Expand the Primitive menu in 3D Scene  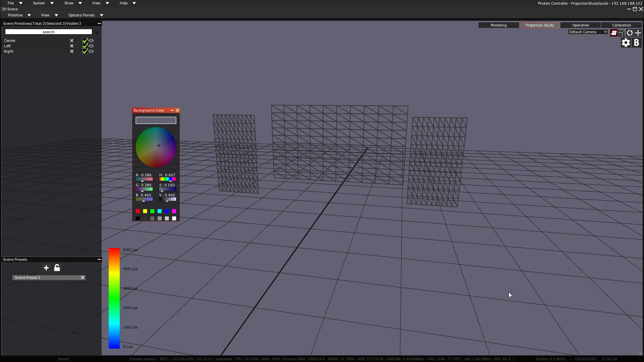pos(19,15)
